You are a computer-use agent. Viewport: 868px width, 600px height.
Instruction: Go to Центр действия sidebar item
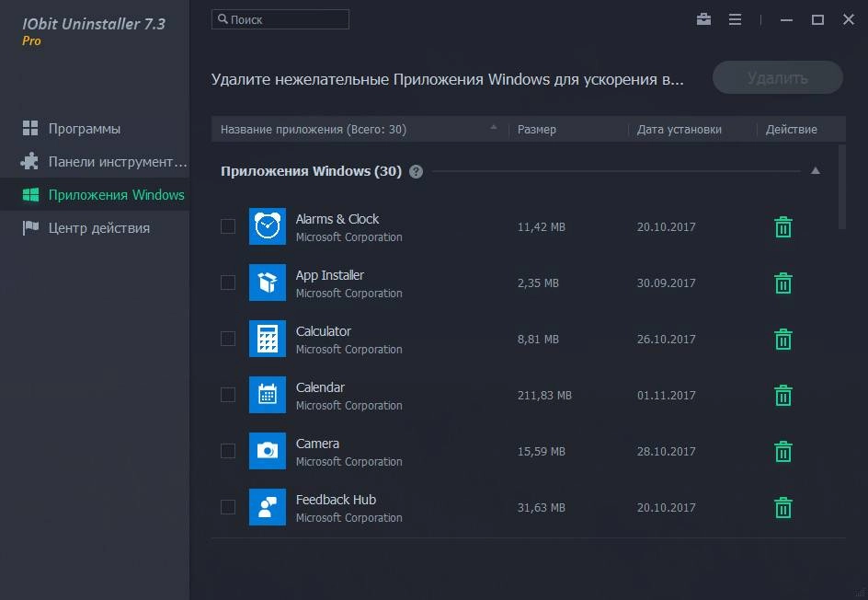[95, 227]
